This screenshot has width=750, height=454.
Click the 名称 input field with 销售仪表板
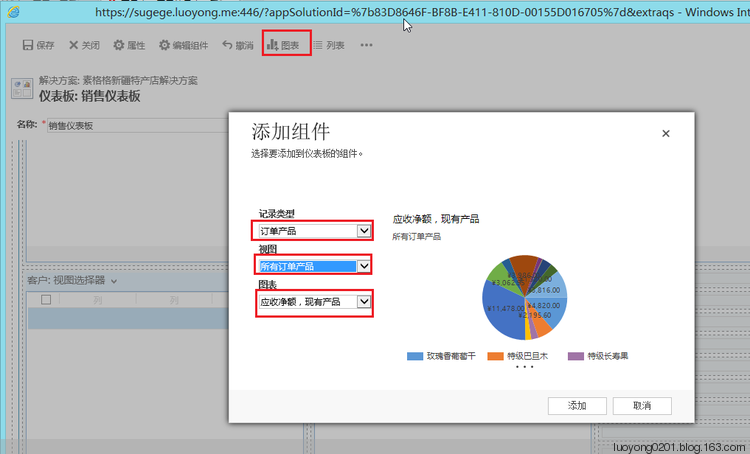coord(138,125)
